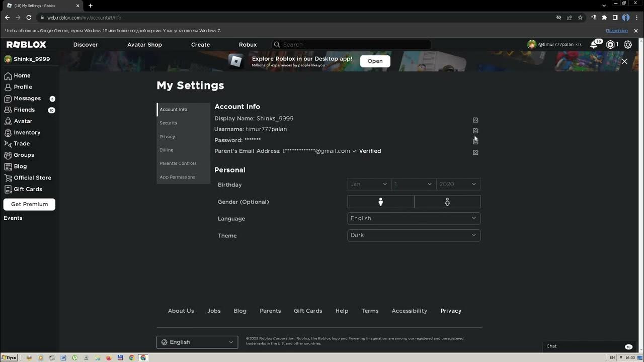This screenshot has height=362, width=644.
Task: Open the Birthday month dropdown
Action: pyautogui.click(x=369, y=184)
